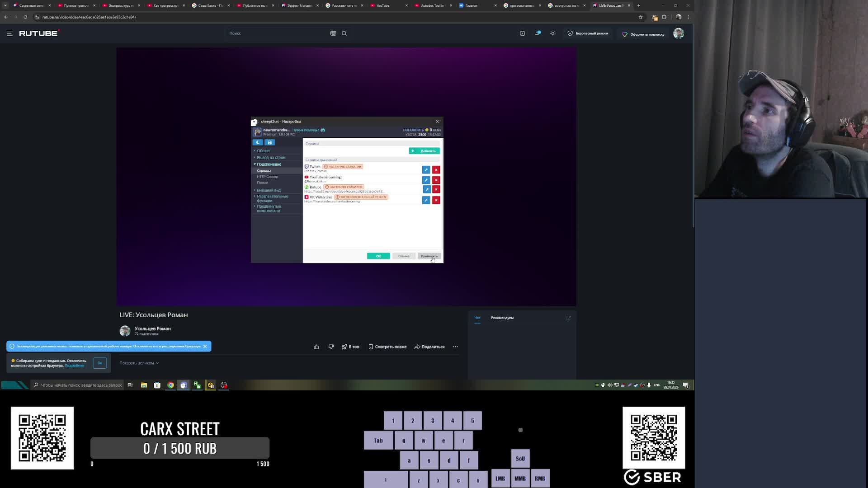Open Chrome from the Windows taskbar
The image size is (868, 488).
click(x=170, y=385)
